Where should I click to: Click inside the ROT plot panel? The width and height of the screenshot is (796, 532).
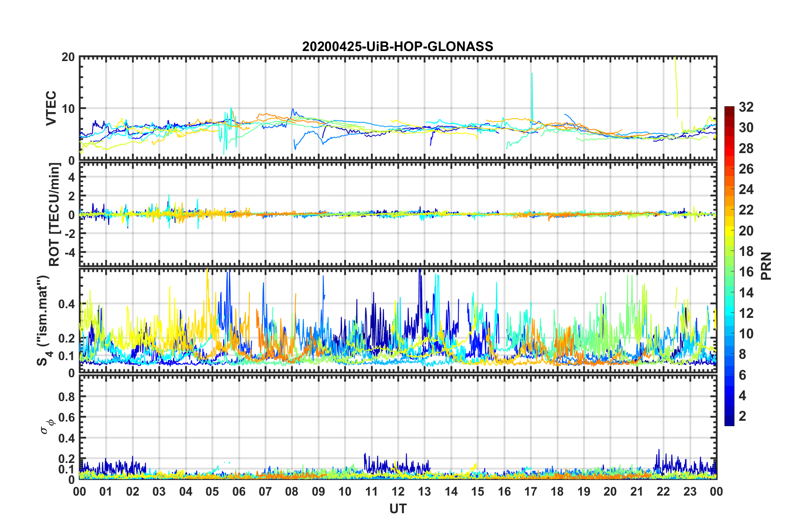398,215
